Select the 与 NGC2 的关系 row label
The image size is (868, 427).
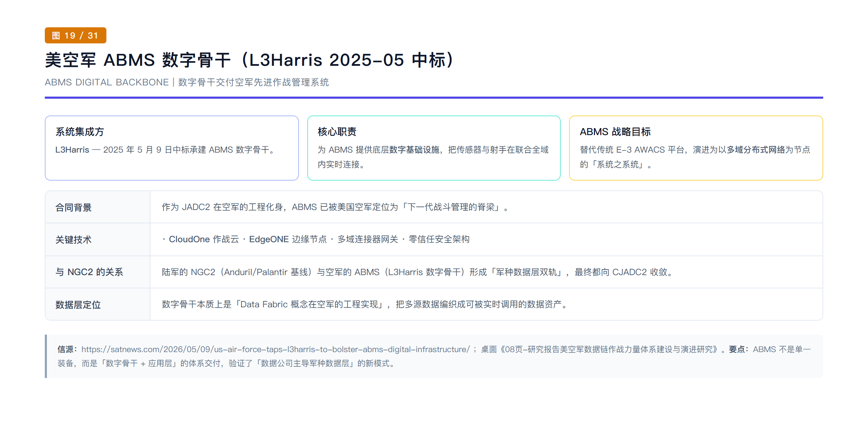(x=89, y=272)
